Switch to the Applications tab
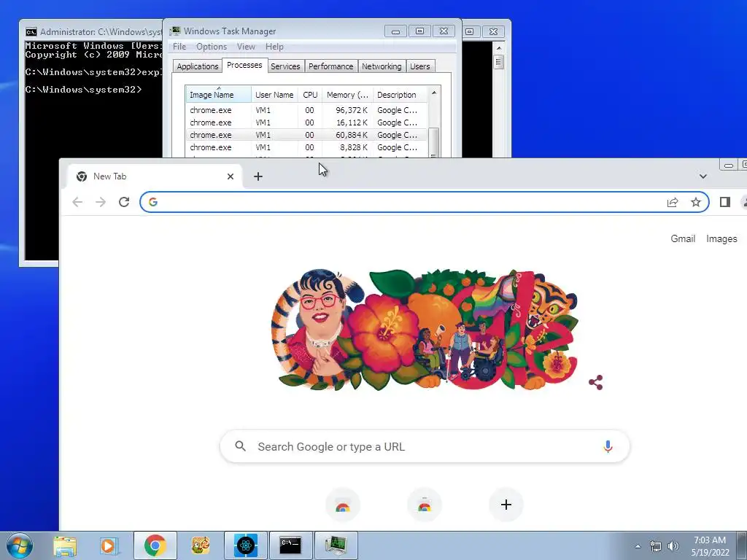Image resolution: width=747 pixels, height=560 pixels. [x=197, y=66]
